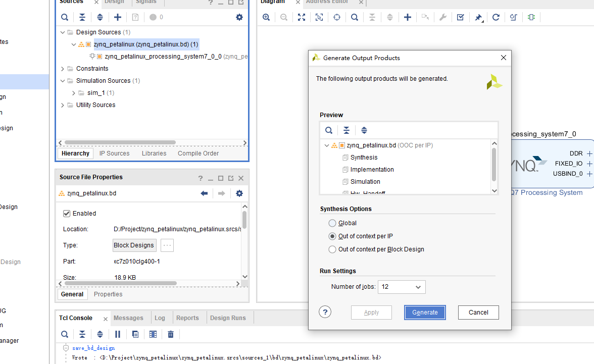Add sources with plus icon in Sources panel

(118, 17)
